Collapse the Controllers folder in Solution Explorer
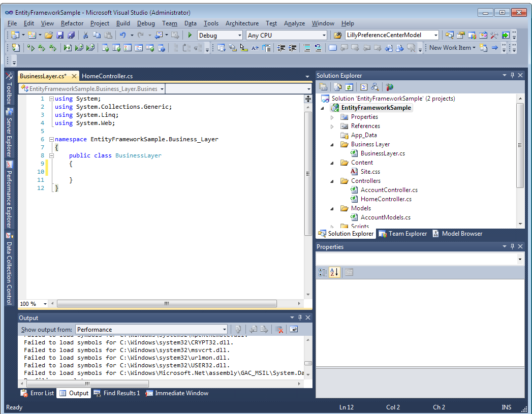 tap(332, 181)
